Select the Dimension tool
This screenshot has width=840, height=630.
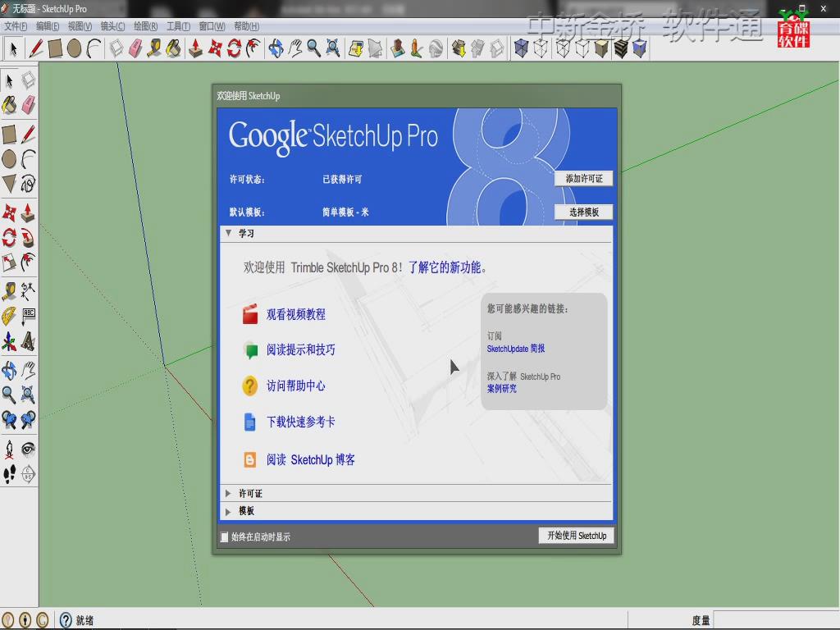pos(29,291)
